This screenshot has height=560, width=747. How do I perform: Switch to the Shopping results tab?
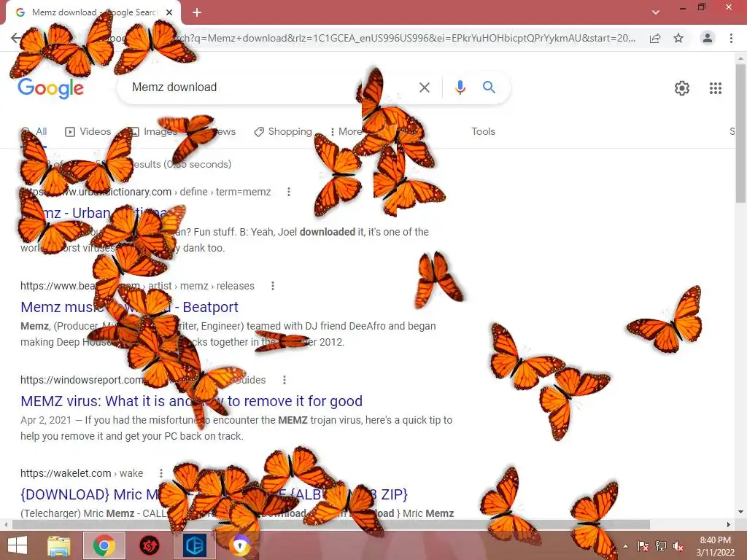tap(283, 131)
